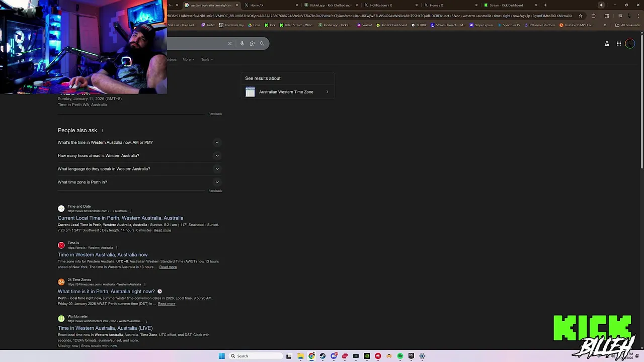Open the People also ask options menu
The height and width of the screenshot is (362, 644).
coord(102,131)
